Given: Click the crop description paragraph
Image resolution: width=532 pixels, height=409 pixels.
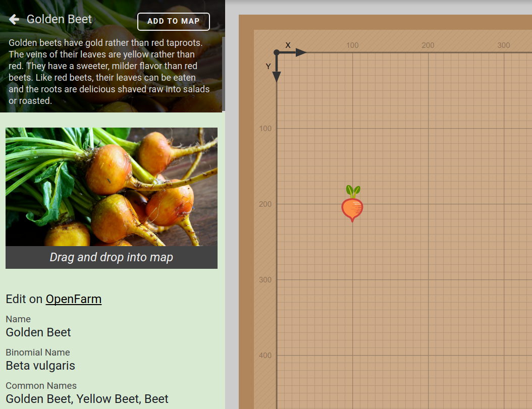Looking at the screenshot, I should tap(109, 72).
